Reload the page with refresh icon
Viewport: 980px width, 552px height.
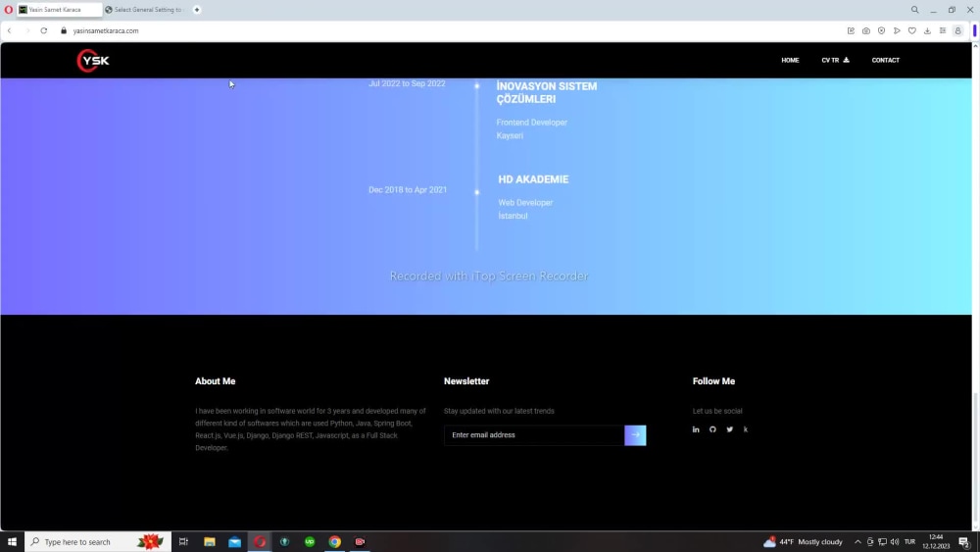pyautogui.click(x=44, y=30)
